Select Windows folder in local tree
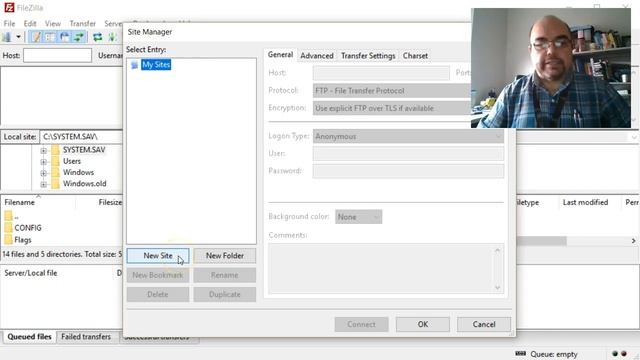The image size is (640, 360). point(78,172)
